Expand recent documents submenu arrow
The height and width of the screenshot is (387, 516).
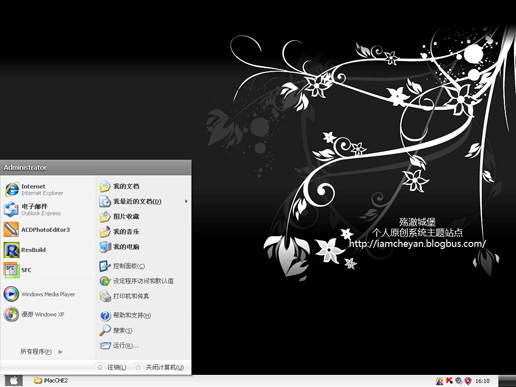(186, 201)
